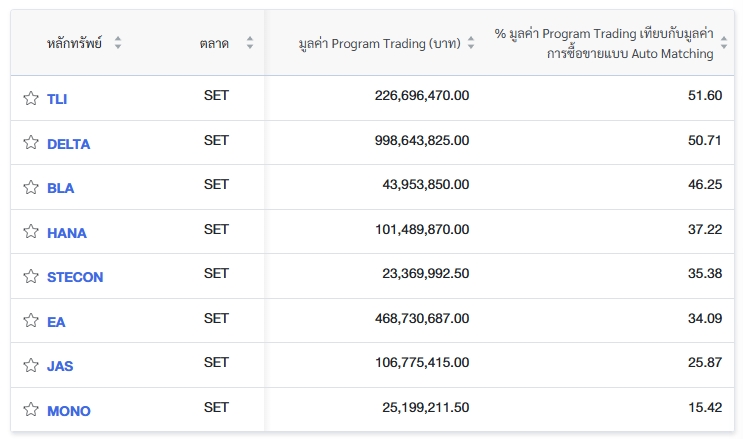743x439 pixels.
Task: Click percentage 50.71 for DELTA
Action: pos(705,140)
